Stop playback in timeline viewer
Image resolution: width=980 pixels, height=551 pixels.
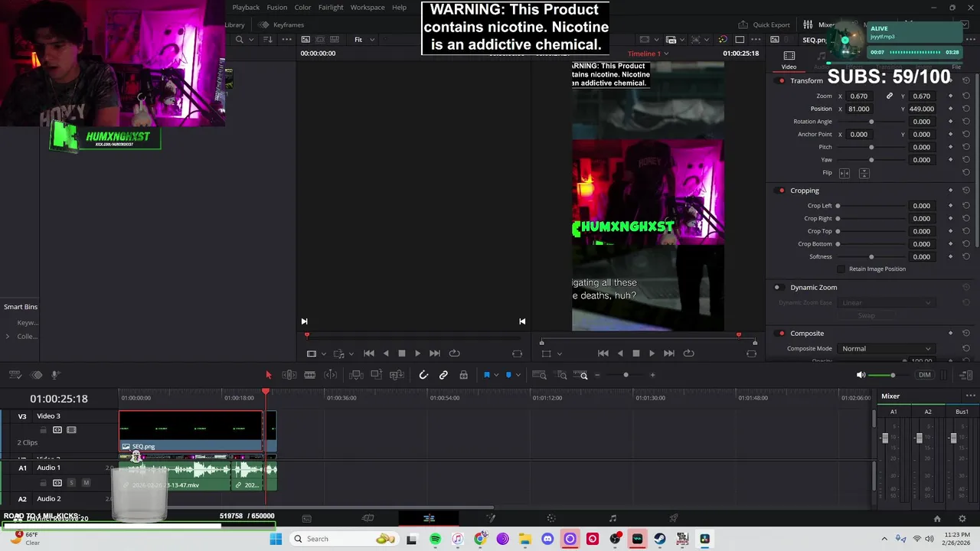(635, 353)
